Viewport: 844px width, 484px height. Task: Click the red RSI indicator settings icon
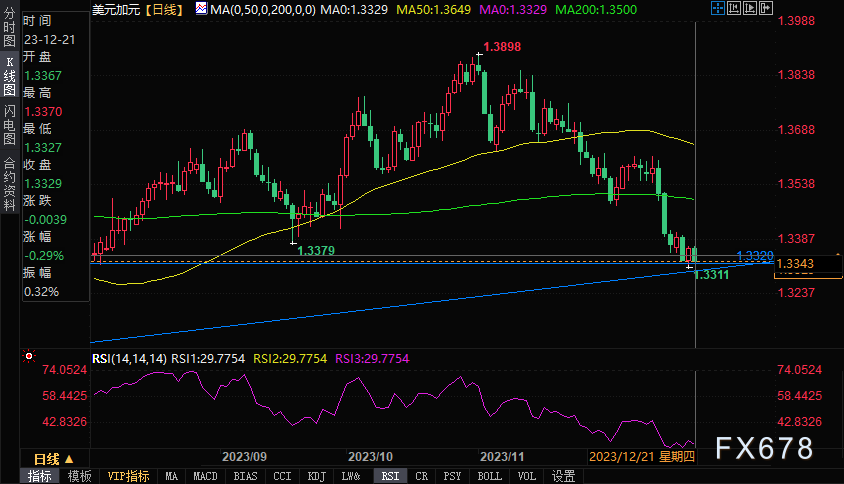[x=29, y=356]
